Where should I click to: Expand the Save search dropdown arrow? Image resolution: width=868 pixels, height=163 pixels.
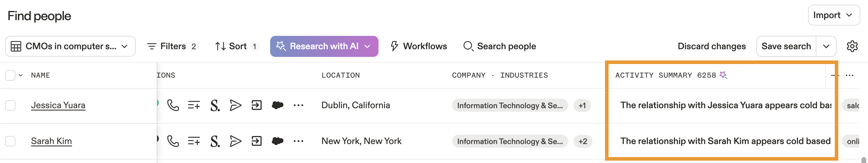coord(826,46)
